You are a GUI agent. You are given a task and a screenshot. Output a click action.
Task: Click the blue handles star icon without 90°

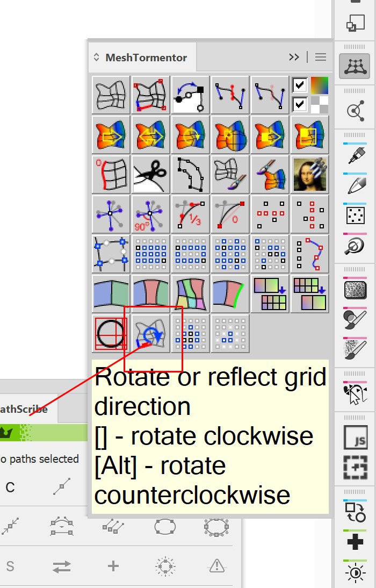tap(111, 214)
